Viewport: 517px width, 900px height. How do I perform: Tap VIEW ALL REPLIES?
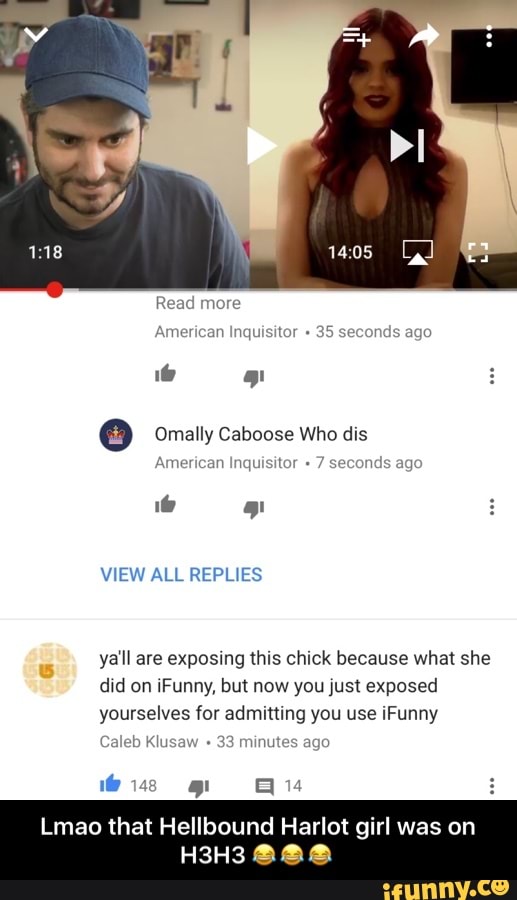coord(181,575)
